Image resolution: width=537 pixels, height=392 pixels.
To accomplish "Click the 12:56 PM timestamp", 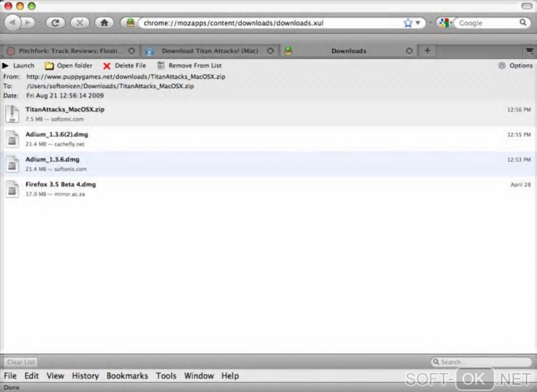I will pos(519,109).
